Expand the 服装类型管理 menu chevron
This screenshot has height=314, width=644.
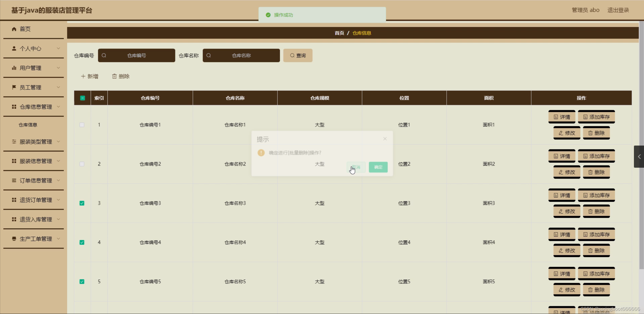pyautogui.click(x=58, y=142)
